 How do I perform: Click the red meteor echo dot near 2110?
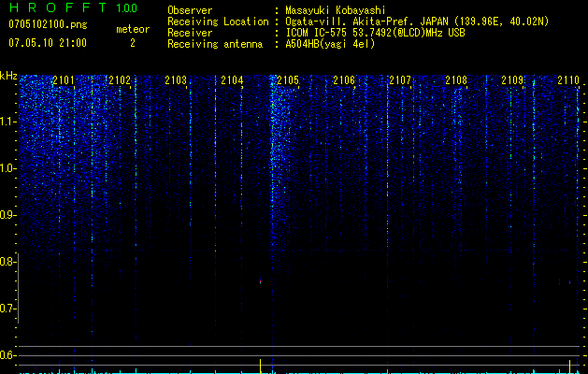(x=569, y=282)
